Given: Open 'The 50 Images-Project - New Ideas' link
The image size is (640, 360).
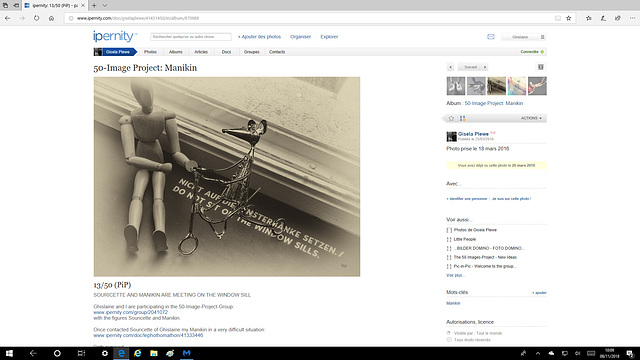Looking at the screenshot, I should tap(485, 257).
